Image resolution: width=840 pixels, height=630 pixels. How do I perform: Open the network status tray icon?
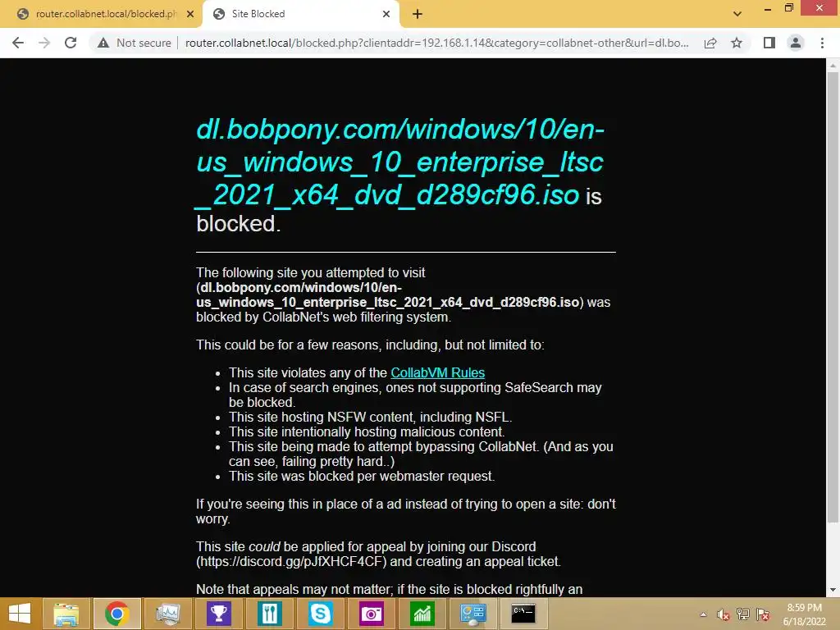pyautogui.click(x=743, y=614)
